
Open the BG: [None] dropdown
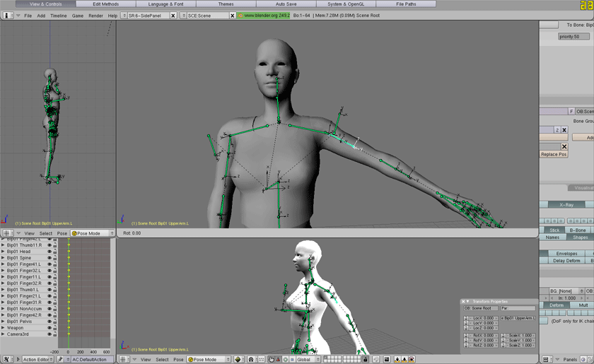coord(566,291)
